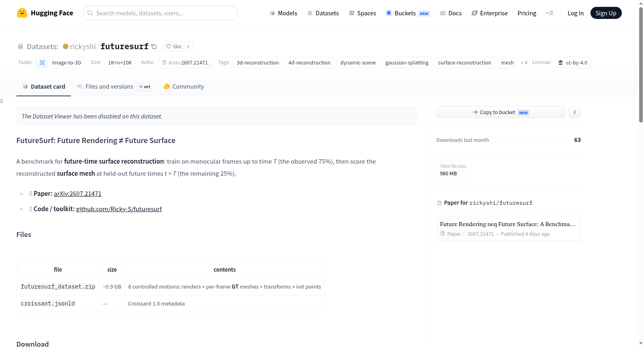The height and width of the screenshot is (347, 644).
Task: Open github.com/Ricky-S/futuresurf link
Action: point(119,209)
